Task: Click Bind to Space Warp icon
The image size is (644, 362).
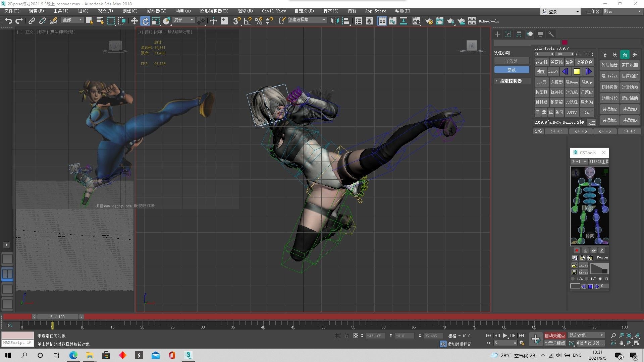Action: click(53, 21)
